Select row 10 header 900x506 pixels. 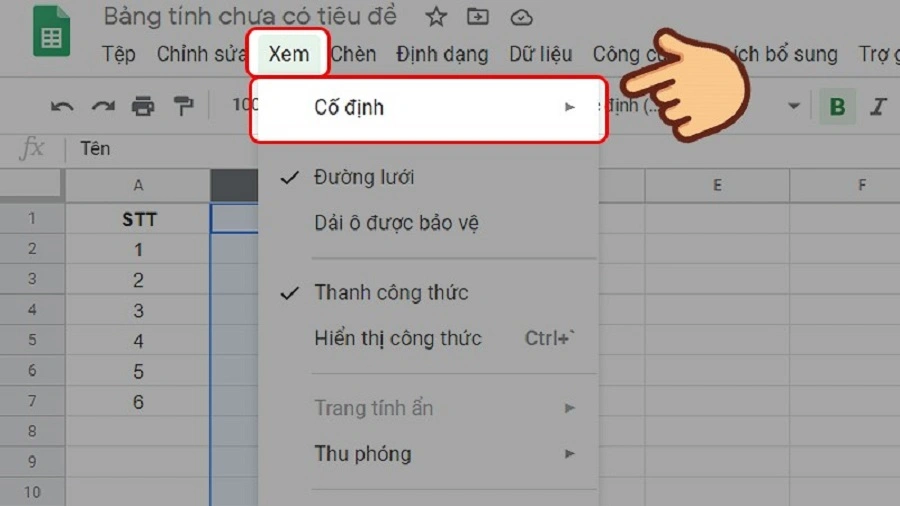pyautogui.click(x=32, y=492)
